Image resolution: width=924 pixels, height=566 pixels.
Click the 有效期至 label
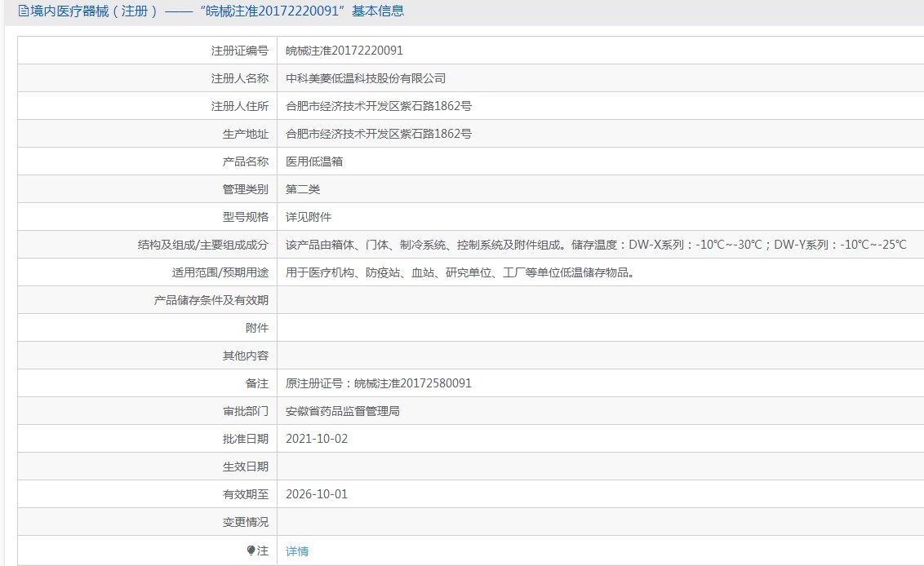pyautogui.click(x=246, y=494)
